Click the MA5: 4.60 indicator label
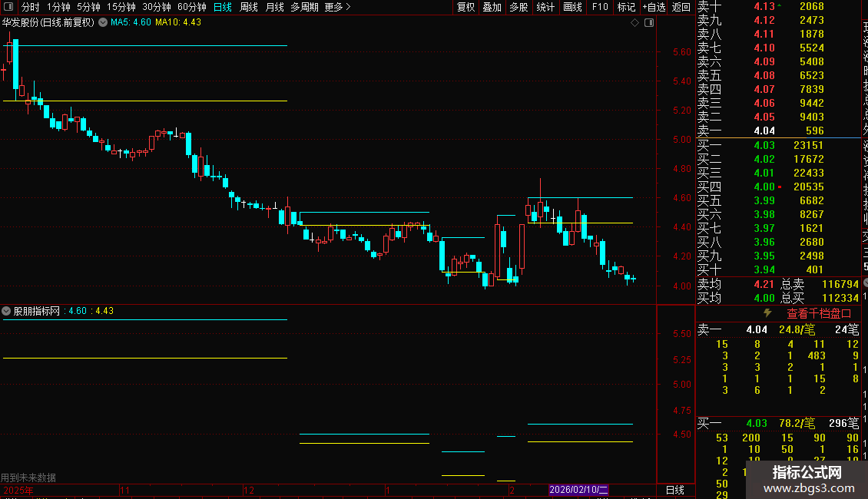 pyautogui.click(x=131, y=22)
